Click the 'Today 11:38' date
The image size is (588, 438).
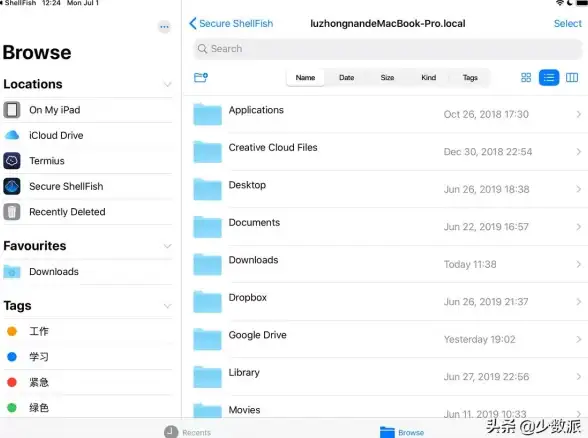470,264
